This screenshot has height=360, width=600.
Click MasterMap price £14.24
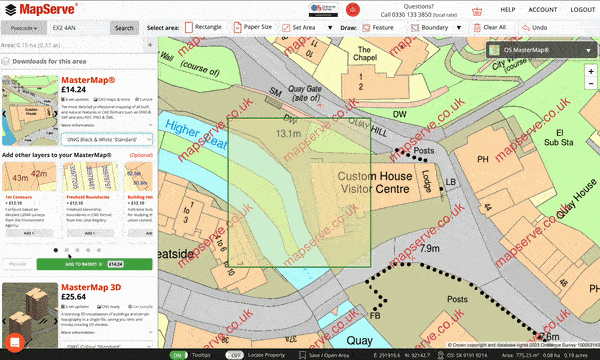click(73, 90)
